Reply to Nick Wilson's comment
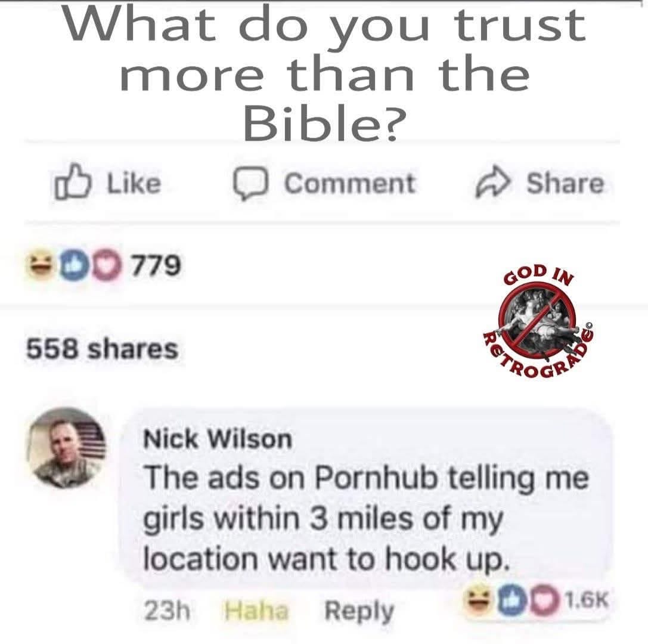Screen dimensions: 648x644 pyautogui.click(x=359, y=611)
